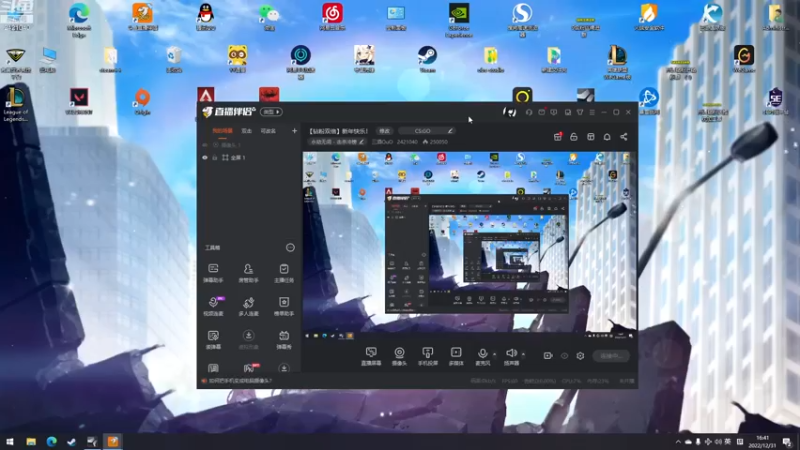Viewport: 800px width, 450px height.
Task: Click the unlock padlock icon above preview
Action: [573, 137]
